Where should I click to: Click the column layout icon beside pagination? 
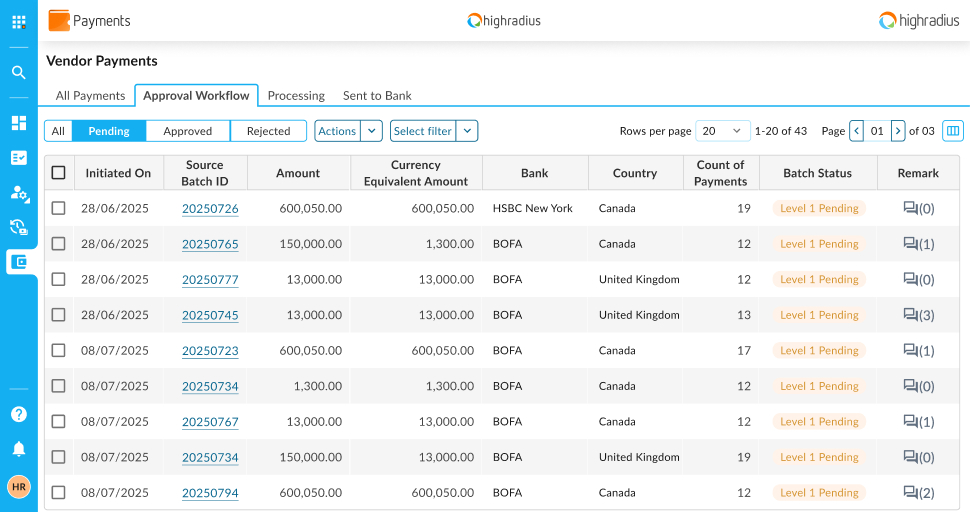(x=953, y=131)
